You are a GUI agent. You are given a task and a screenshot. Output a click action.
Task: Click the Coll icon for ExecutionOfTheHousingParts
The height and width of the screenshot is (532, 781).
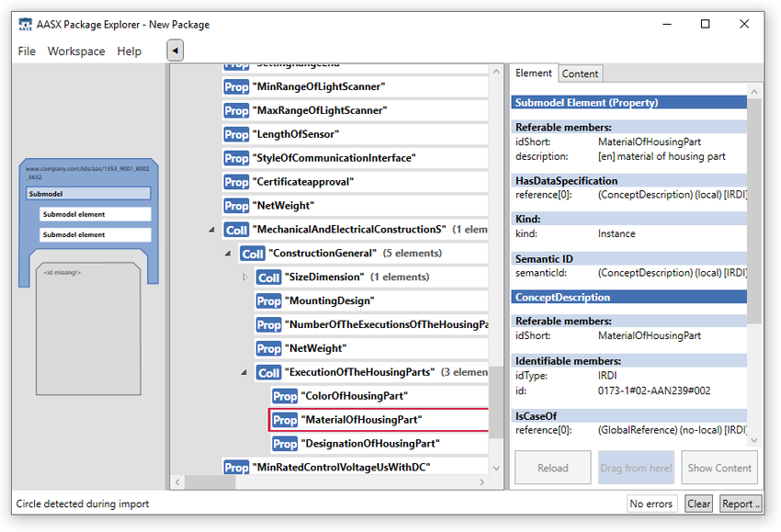point(268,373)
